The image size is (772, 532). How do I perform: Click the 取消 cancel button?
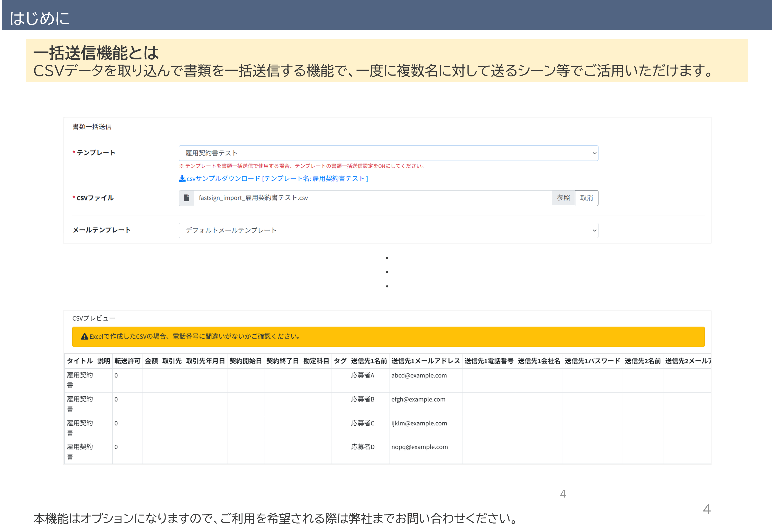586,198
